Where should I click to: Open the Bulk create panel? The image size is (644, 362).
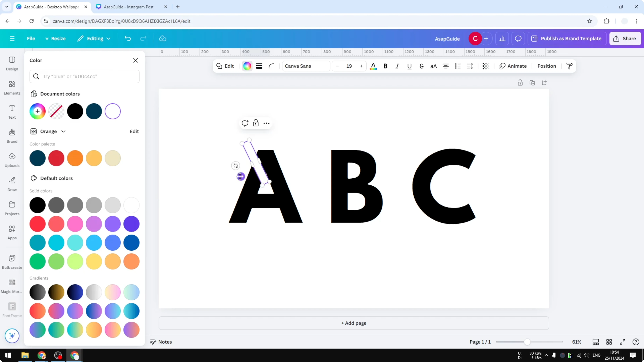(12, 261)
